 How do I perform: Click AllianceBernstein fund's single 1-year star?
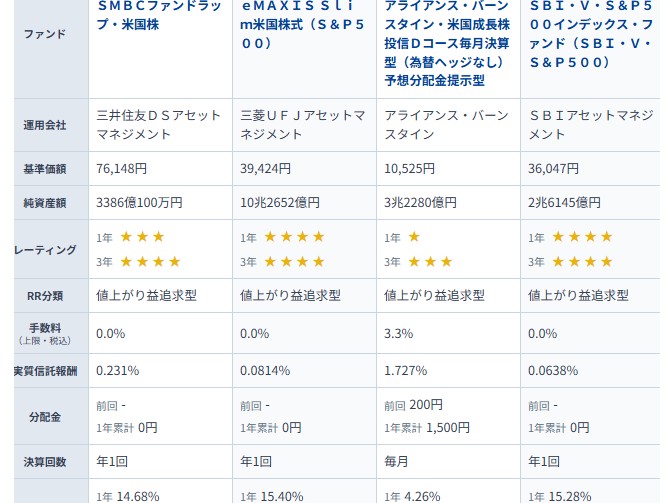[414, 237]
